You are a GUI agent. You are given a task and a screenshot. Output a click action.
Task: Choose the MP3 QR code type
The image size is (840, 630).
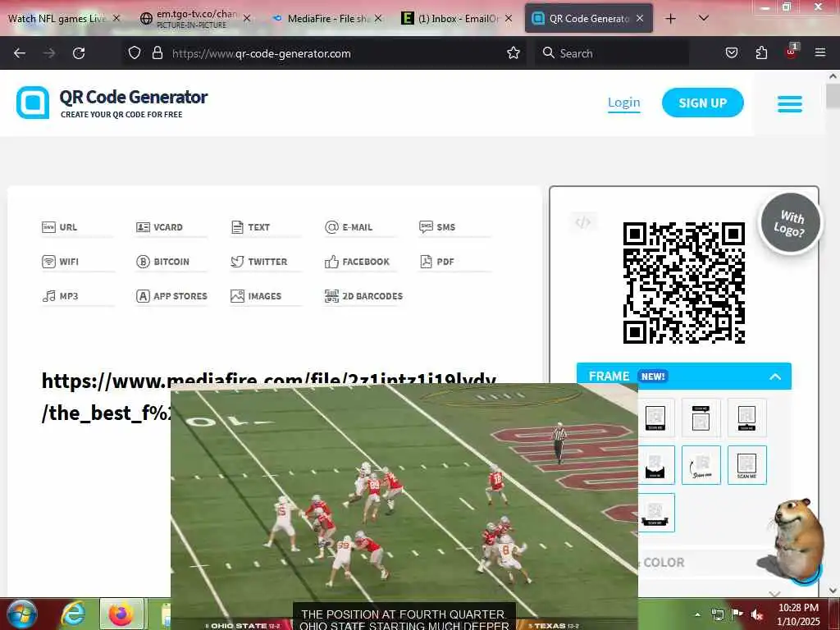point(60,295)
